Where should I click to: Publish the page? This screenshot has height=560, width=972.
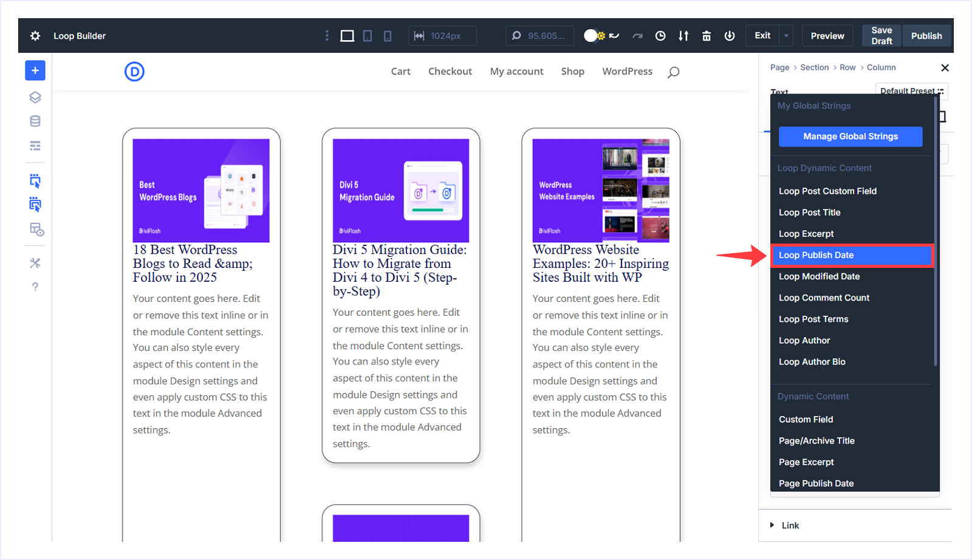926,35
